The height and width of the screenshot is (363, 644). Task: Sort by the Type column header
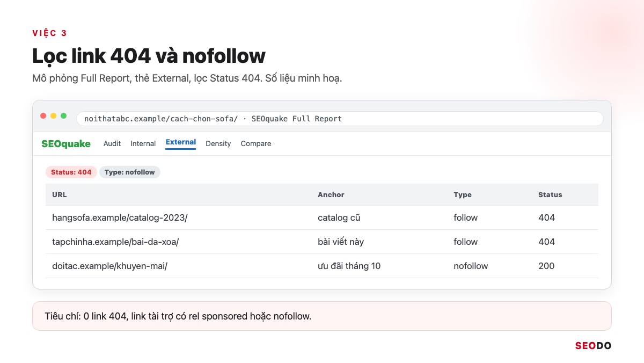click(x=463, y=195)
